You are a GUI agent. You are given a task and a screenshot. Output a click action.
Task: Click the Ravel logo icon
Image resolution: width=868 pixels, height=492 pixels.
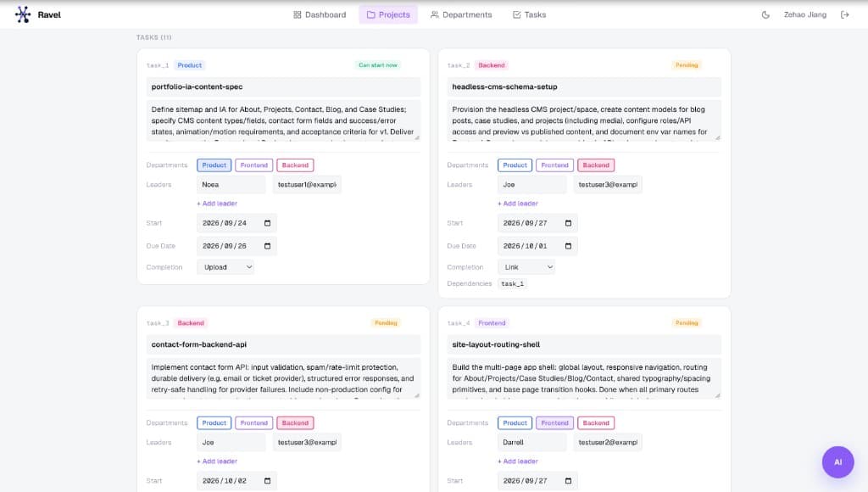(x=23, y=14)
